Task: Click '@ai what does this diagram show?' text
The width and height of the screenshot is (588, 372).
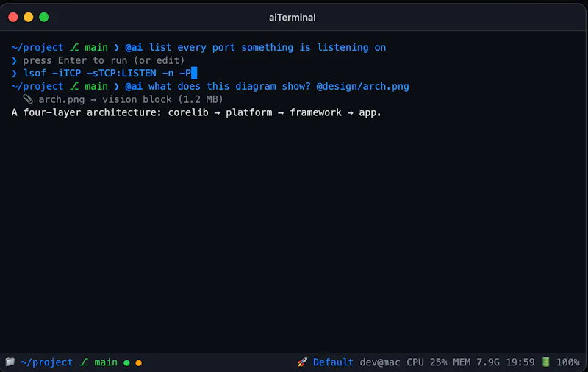Action: [x=218, y=87]
